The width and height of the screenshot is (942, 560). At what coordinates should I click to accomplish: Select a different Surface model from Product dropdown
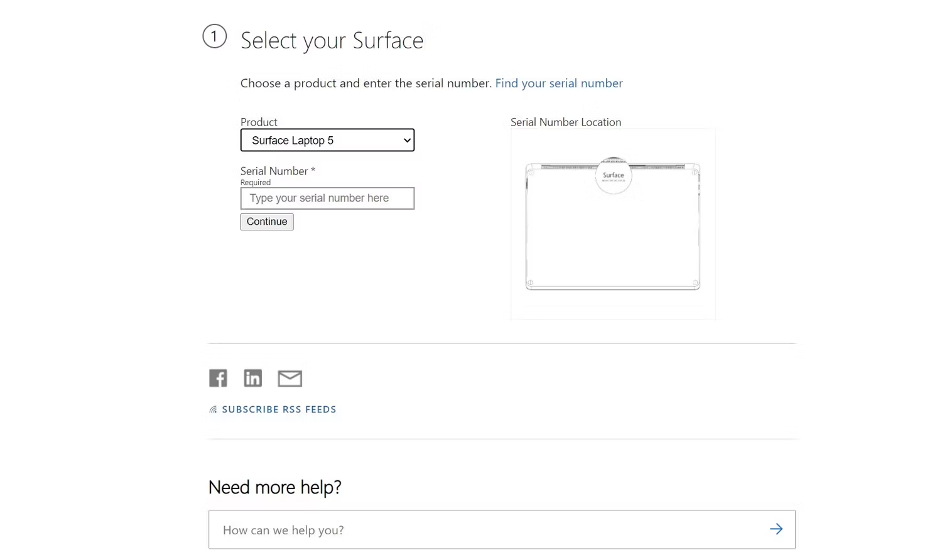click(327, 140)
